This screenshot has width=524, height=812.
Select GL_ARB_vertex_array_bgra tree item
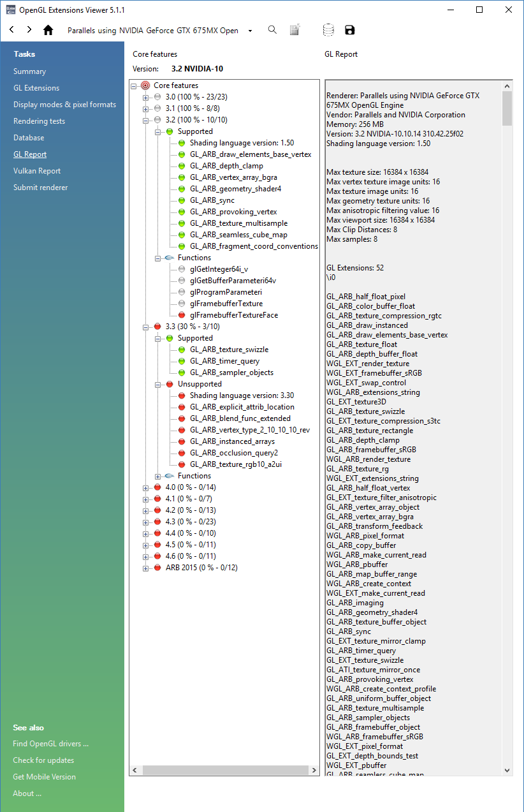(233, 177)
